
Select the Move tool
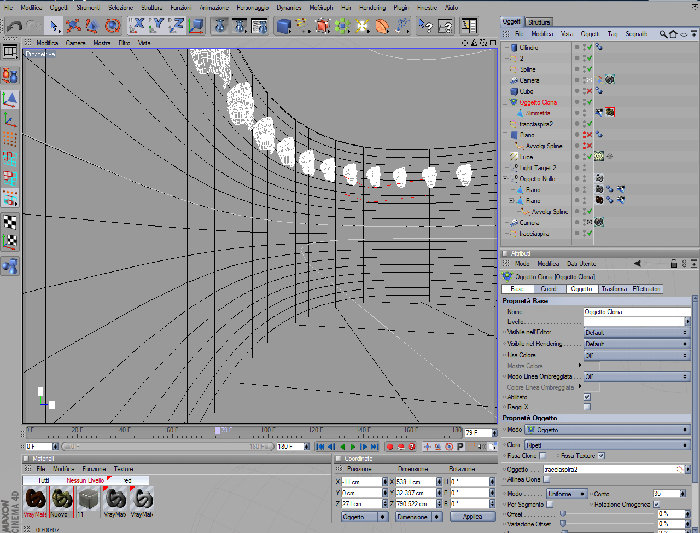pyautogui.click(x=73, y=26)
